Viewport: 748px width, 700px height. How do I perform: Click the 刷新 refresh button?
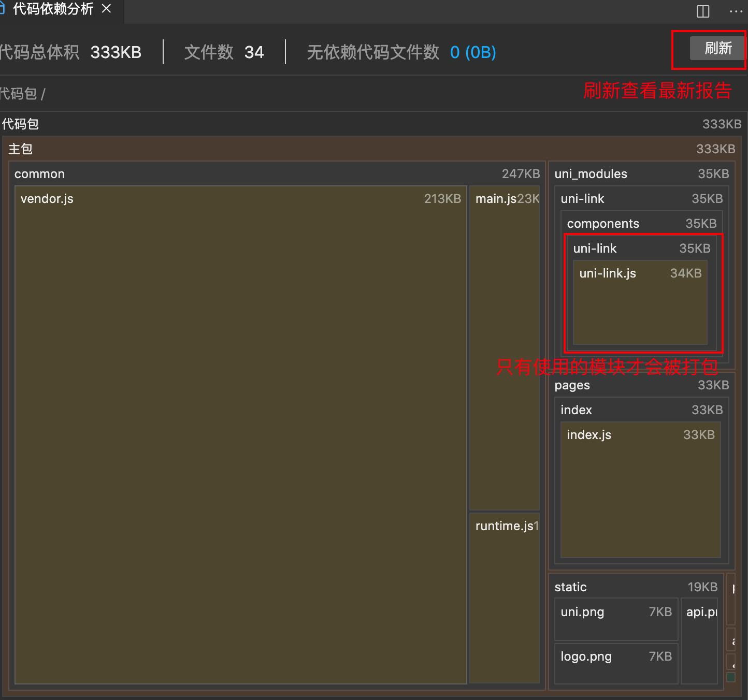tap(717, 49)
